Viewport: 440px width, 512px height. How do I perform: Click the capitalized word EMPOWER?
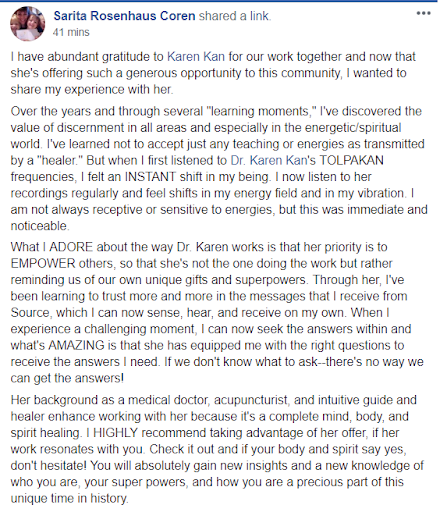[x=43, y=263]
